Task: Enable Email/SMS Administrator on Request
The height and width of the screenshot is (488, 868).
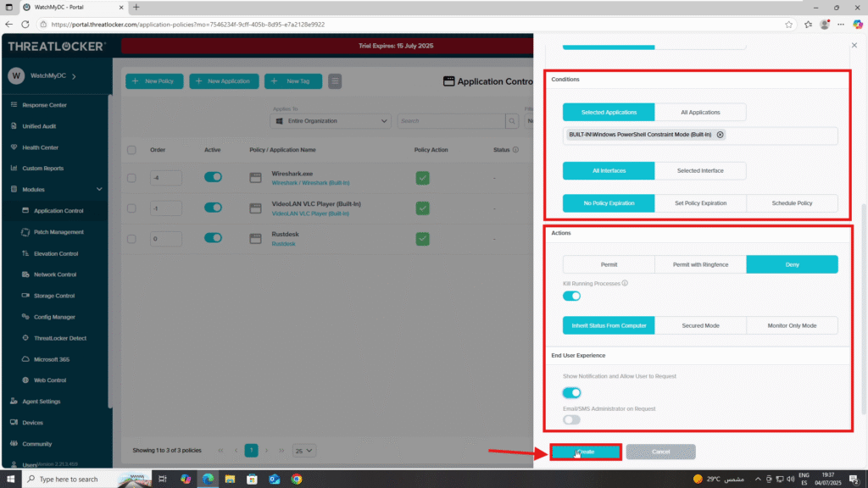Action: click(571, 420)
